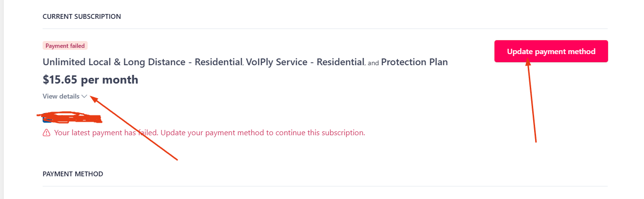Select the latest payment has failed message
Image resolution: width=644 pixels, height=199 pixels.
pyautogui.click(x=210, y=132)
